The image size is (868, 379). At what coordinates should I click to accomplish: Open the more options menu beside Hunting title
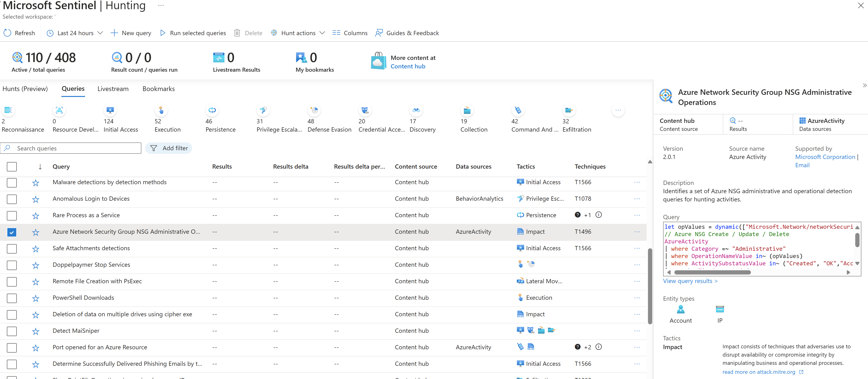pyautogui.click(x=161, y=6)
